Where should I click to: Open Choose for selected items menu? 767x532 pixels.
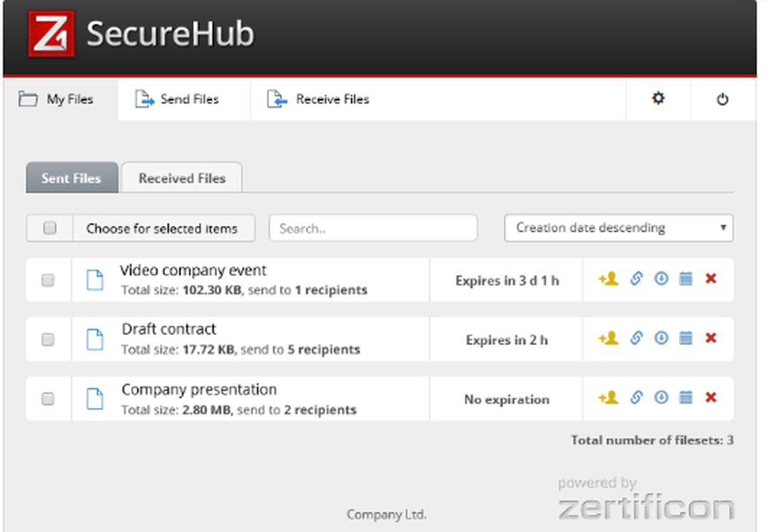(164, 228)
